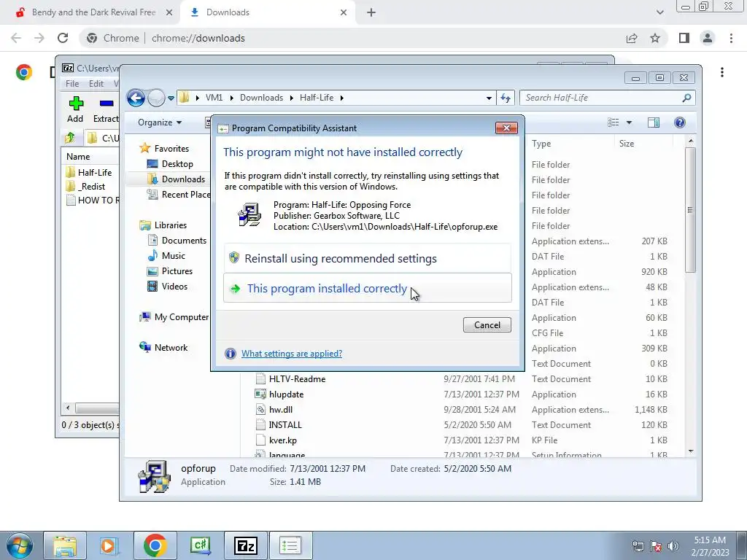Screen dimensions: 747x560
Task: Open 7-Zip File menu
Action: (x=72, y=83)
